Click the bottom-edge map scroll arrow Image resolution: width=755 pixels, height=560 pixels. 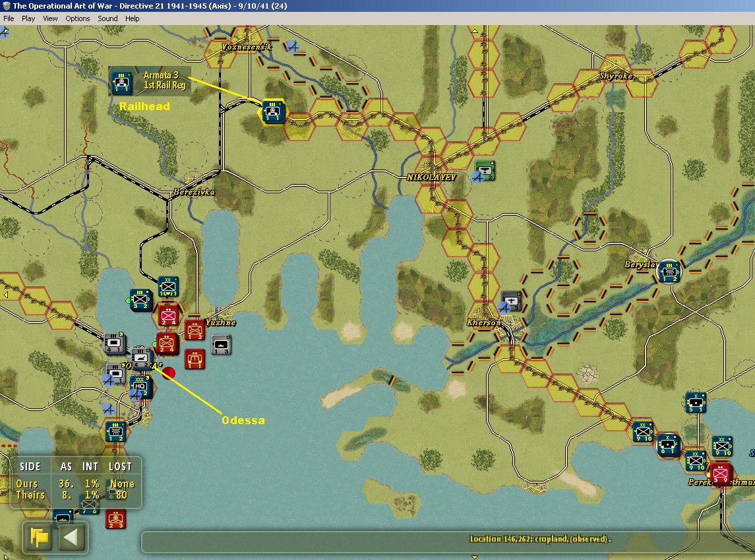pos(475,557)
